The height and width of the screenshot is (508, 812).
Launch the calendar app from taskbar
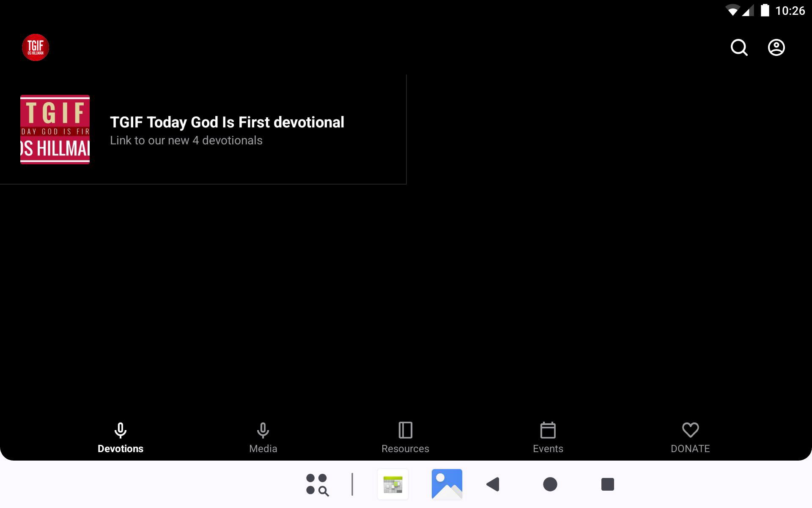click(393, 484)
